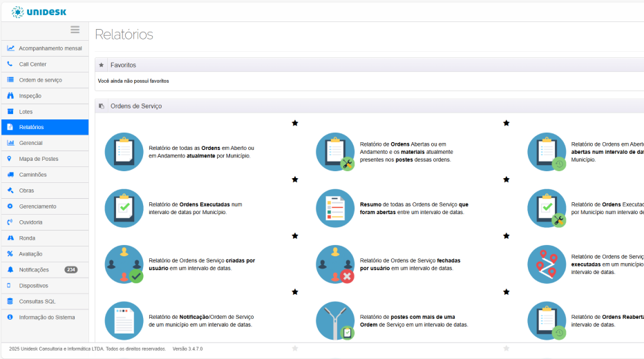644x359 pixels.
Task: Favorite the open orders by municipality report star
Action: pyautogui.click(x=295, y=123)
